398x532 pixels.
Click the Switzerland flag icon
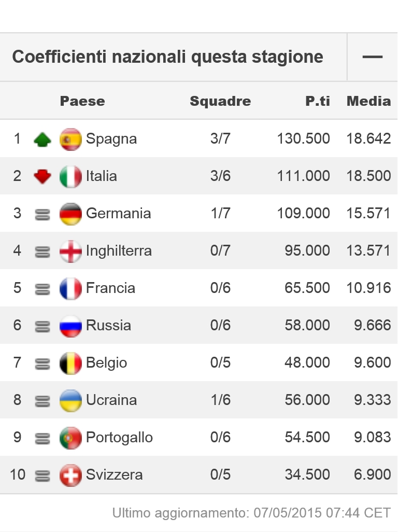tap(70, 475)
